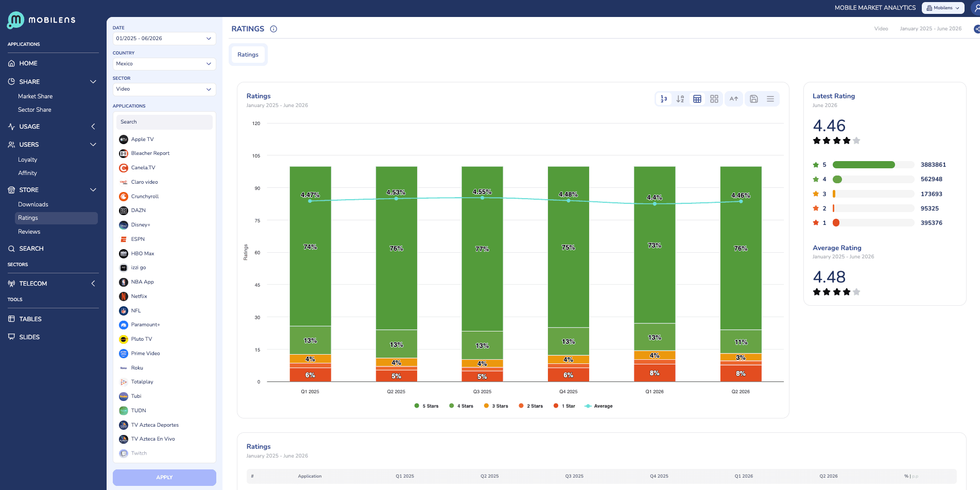Select the Ratings tab
Viewport: 980px width, 490px height.
(248, 55)
